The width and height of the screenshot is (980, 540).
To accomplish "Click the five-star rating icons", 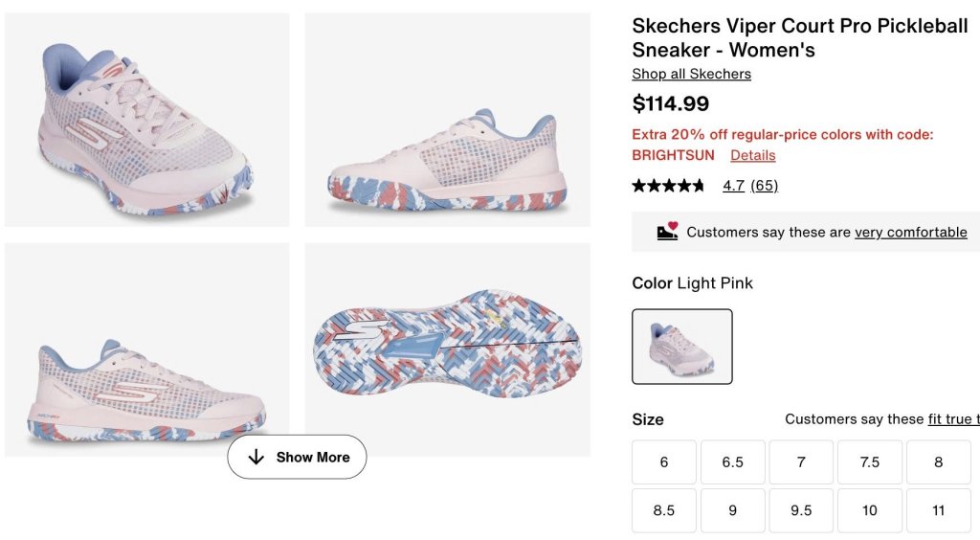I will [668, 186].
